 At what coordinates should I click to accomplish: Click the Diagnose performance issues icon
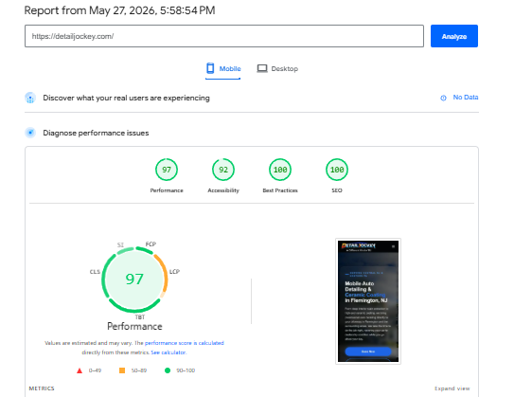point(30,133)
